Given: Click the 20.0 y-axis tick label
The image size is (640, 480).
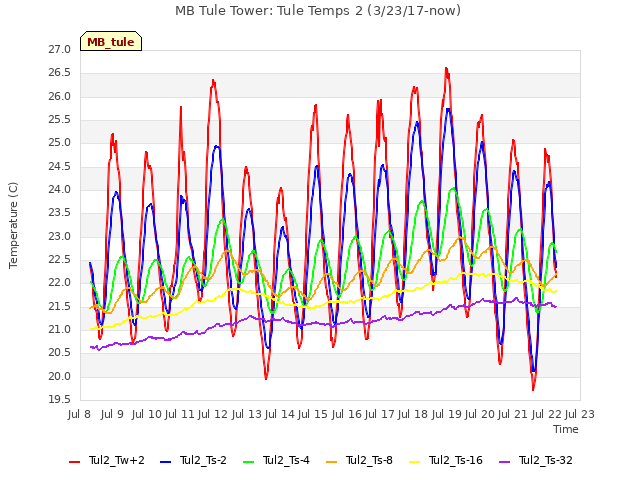Looking at the screenshot, I should tap(60, 377).
